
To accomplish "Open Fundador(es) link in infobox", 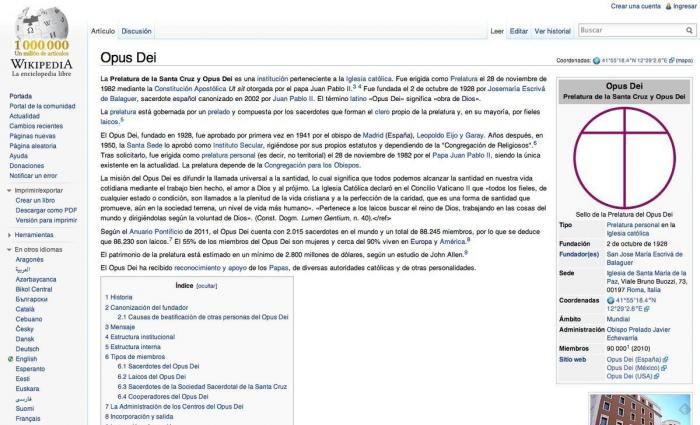I will point(579,254).
